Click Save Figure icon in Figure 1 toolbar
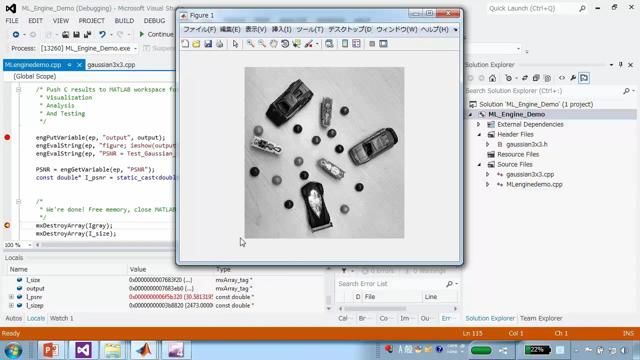 click(208, 44)
